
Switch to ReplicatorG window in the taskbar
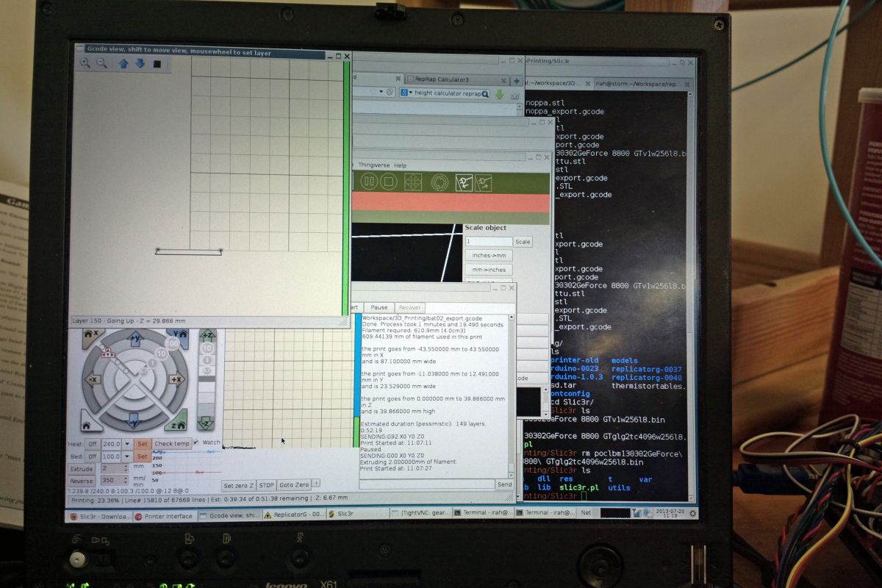click(293, 515)
